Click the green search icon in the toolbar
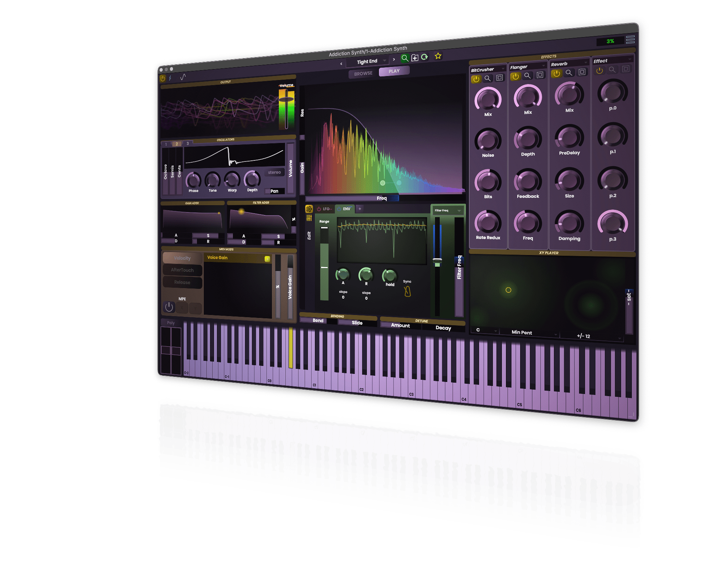Image resolution: width=728 pixels, height=582 pixels. (405, 58)
